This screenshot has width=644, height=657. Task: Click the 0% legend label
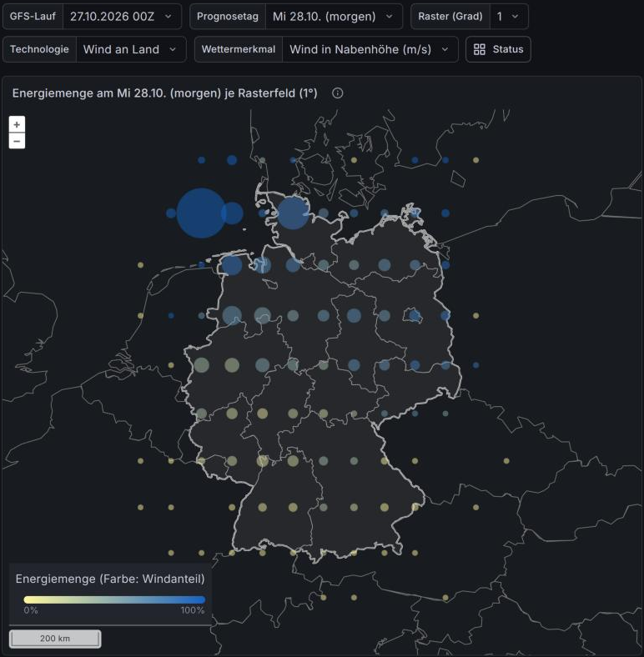31,610
